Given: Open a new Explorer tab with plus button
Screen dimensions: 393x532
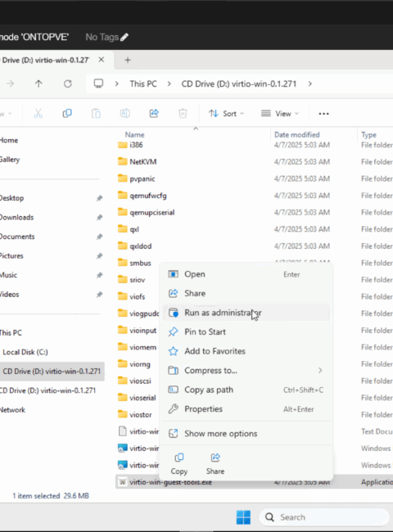Looking at the screenshot, I should 128,60.
